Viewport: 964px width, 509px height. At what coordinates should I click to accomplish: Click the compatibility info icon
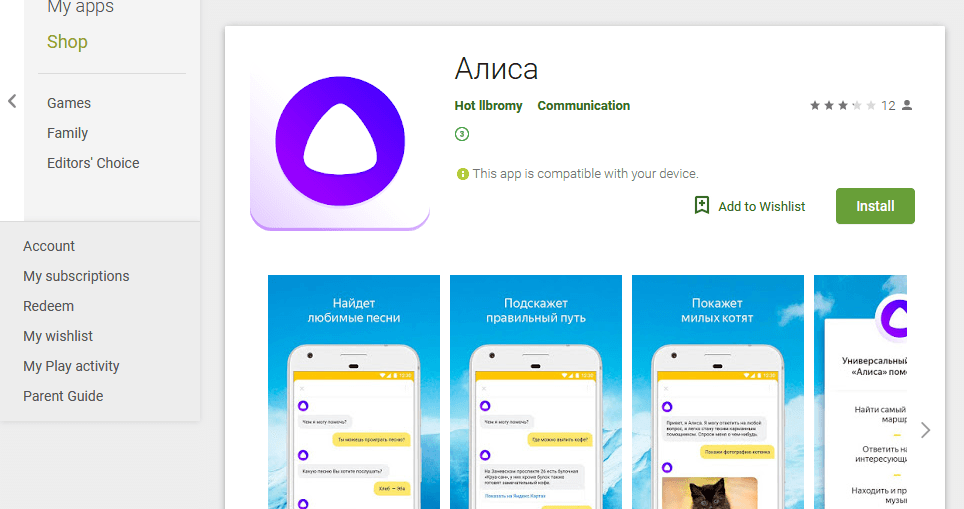point(462,174)
